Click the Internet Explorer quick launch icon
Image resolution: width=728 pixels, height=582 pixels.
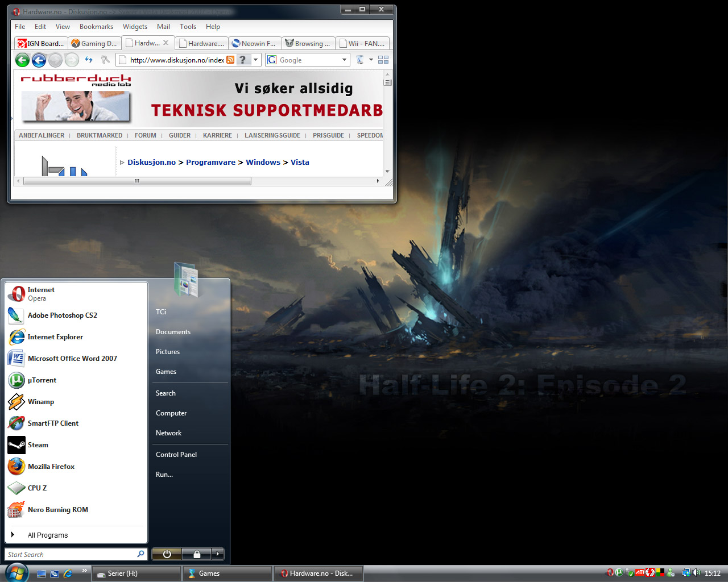(x=68, y=573)
